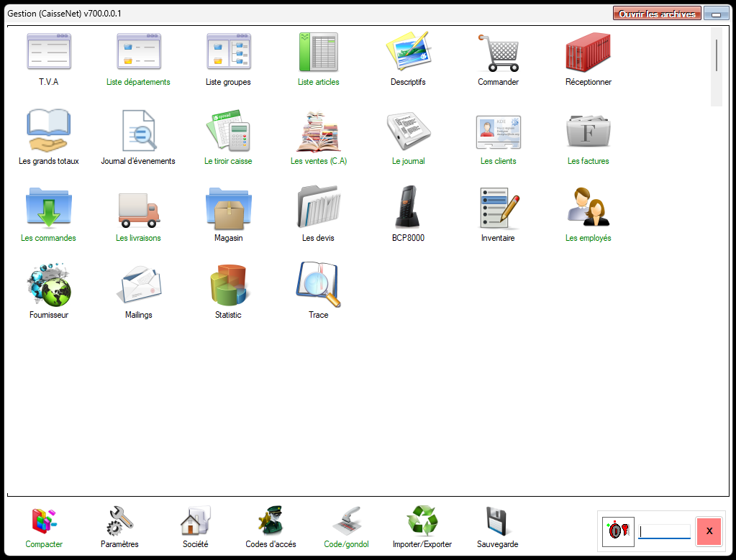Open the Fournisseur globe icon
Screen dimensions: 736x560
point(49,285)
